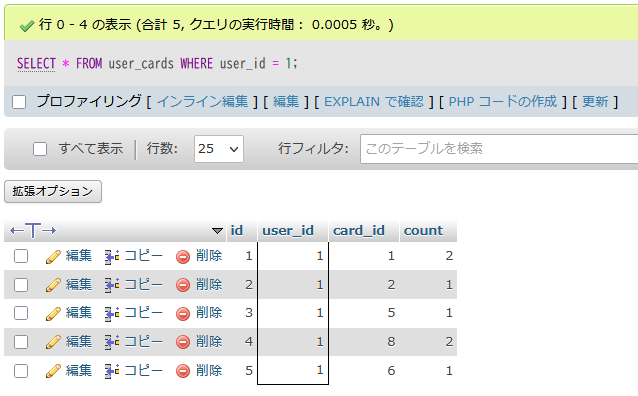Viewport: 638px width, 396px height.
Task: Click the red delete icon in row id 2
Action: [x=183, y=286]
